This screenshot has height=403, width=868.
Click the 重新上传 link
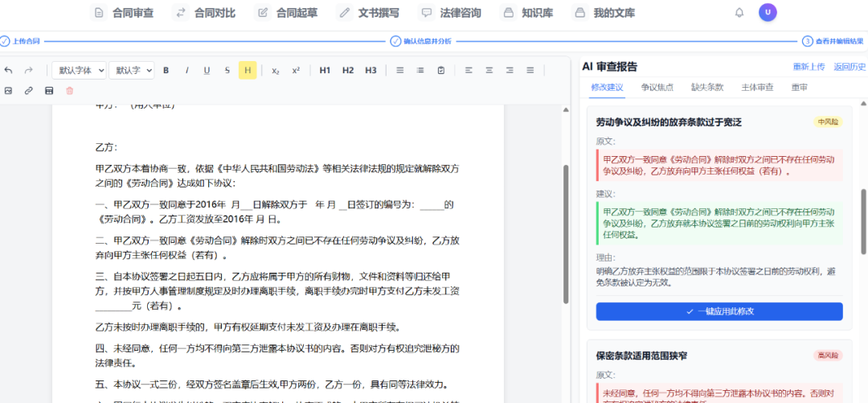coord(809,67)
